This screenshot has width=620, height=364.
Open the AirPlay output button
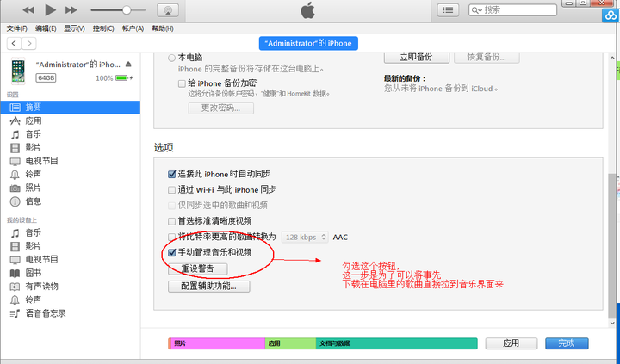coord(168,10)
